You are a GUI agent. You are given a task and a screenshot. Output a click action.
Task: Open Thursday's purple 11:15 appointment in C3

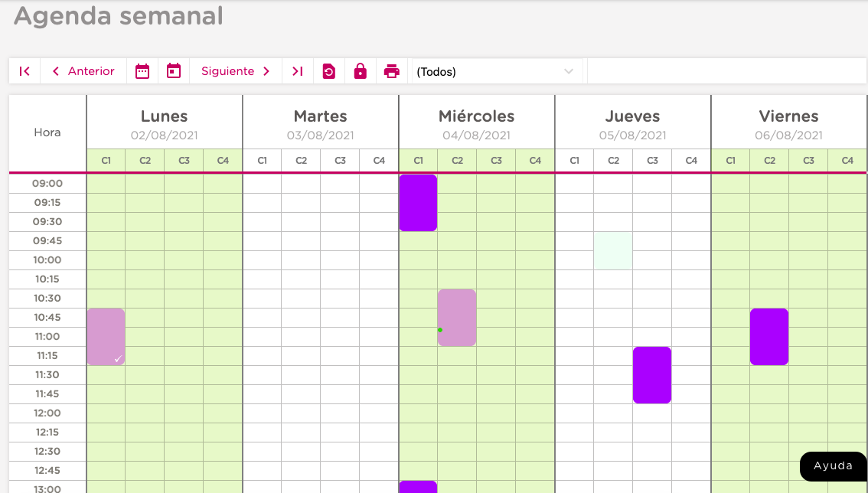(652, 374)
